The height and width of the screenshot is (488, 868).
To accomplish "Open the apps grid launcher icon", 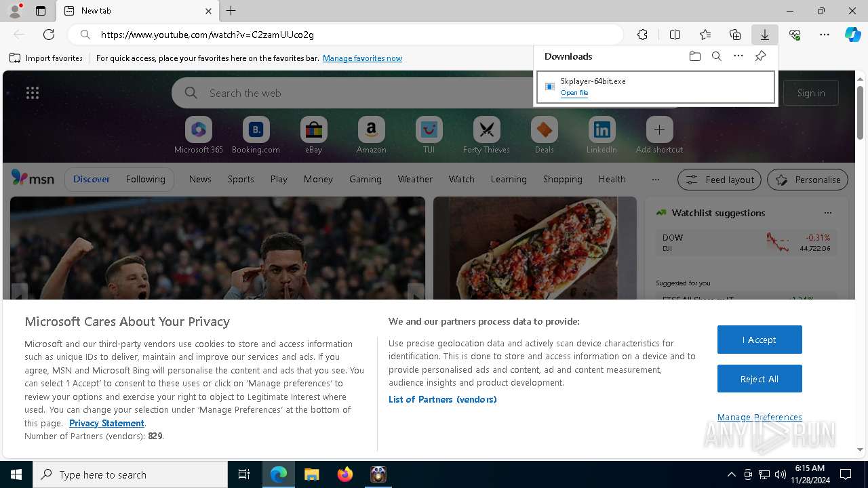I will [x=33, y=93].
